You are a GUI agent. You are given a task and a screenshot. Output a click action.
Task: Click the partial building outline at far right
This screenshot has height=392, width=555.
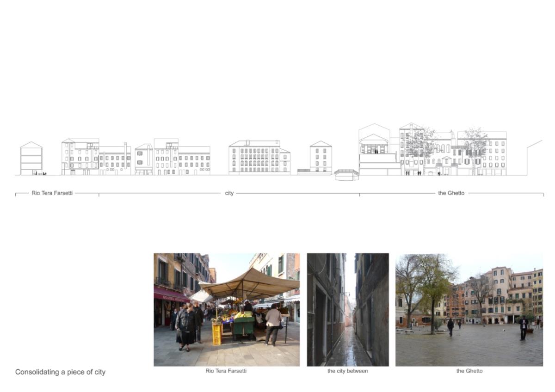pos(534,157)
